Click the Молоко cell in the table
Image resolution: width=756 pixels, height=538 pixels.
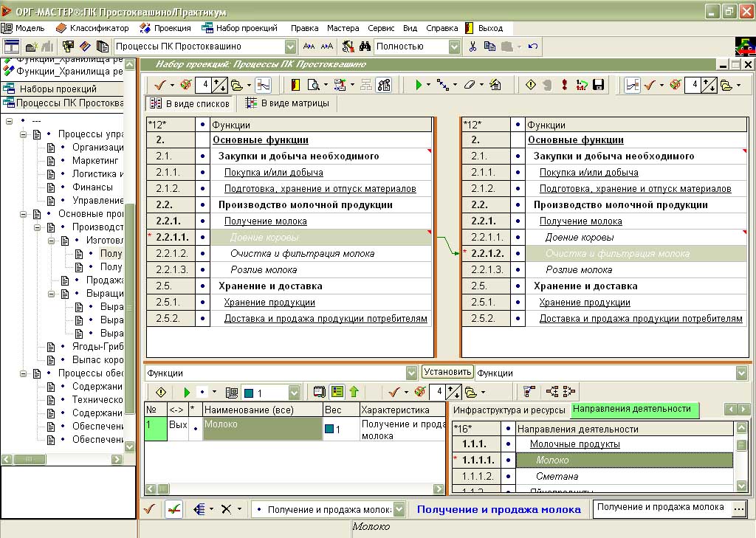[x=262, y=429]
